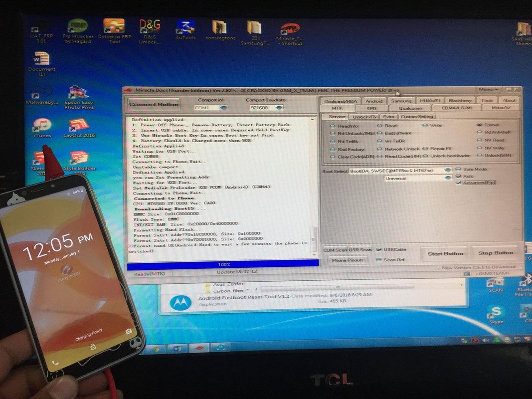
Task: Toggle the USBCable checkbox
Action: (x=391, y=249)
